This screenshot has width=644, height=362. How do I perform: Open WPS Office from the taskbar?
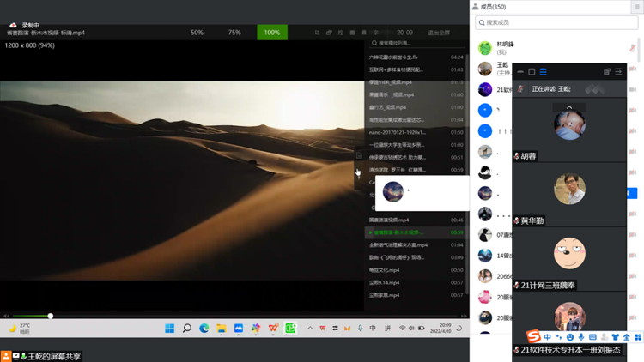(273, 328)
